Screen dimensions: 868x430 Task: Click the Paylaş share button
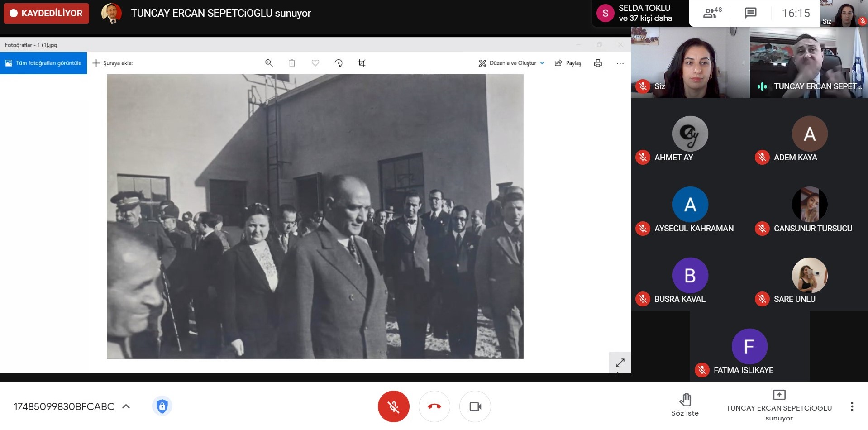pyautogui.click(x=568, y=63)
